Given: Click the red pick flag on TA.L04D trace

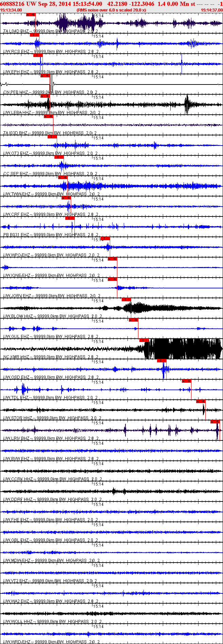Looking at the screenshot, I should pos(31,15).
